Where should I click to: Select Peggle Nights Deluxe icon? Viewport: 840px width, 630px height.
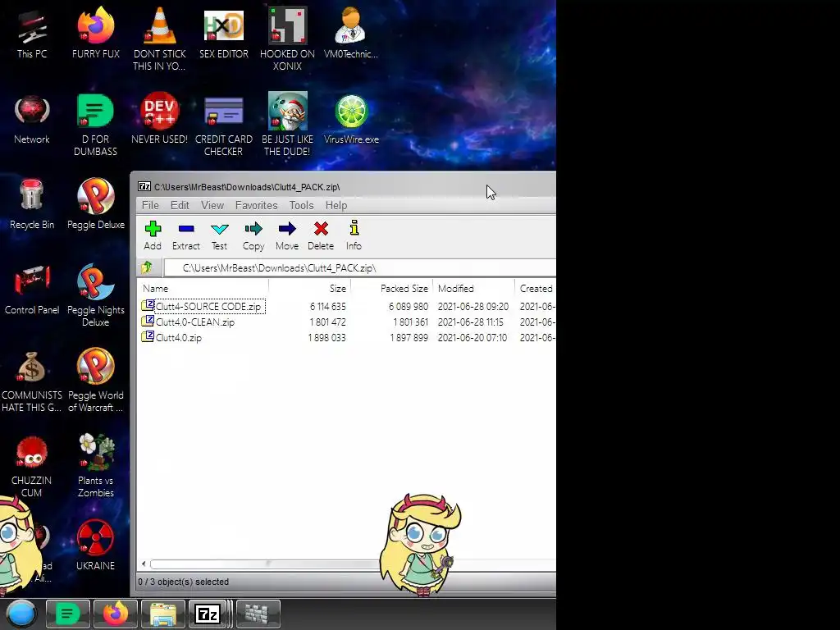click(x=96, y=294)
